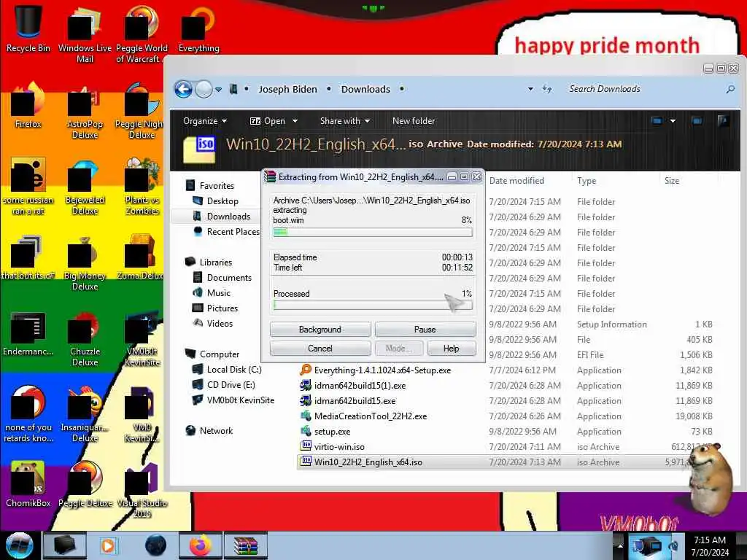Viewport: 747px width, 560px height.
Task: Click the boot.wim file progress bar
Action: pyautogui.click(x=373, y=232)
